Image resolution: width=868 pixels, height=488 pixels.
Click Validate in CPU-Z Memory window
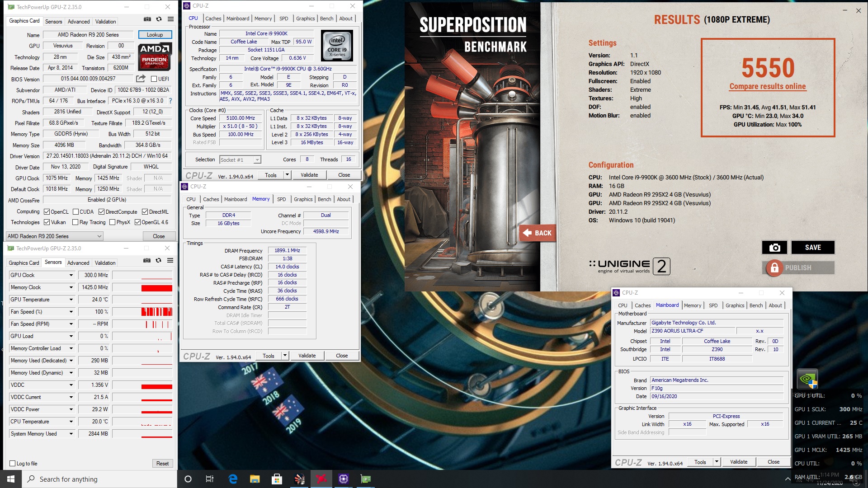pyautogui.click(x=307, y=356)
